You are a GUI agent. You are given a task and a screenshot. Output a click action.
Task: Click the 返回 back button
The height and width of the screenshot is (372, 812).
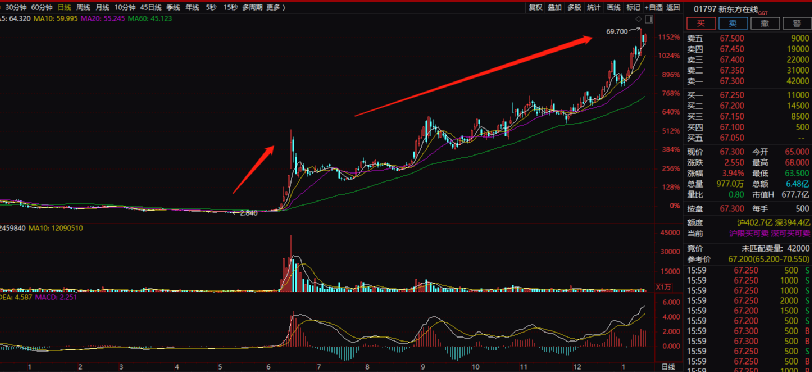673,7
